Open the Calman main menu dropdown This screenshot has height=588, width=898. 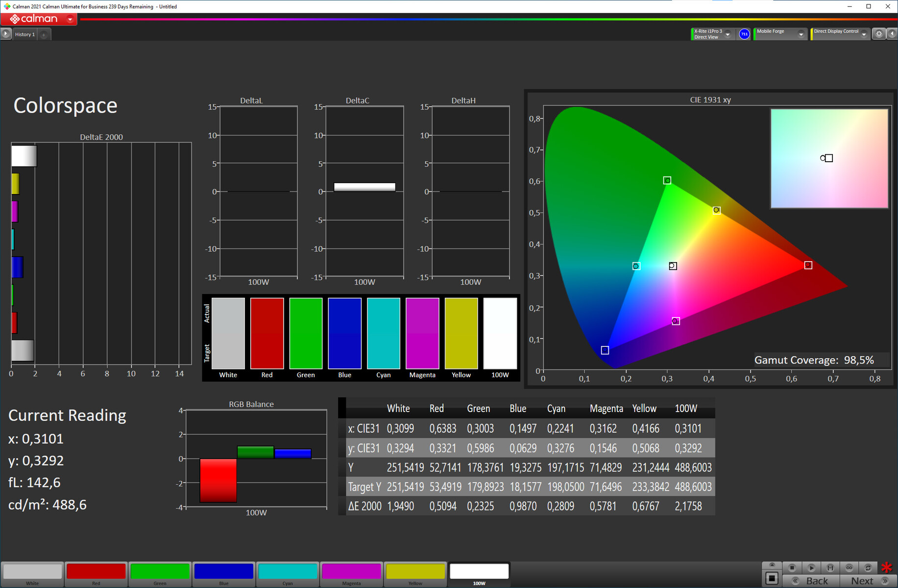[70, 20]
